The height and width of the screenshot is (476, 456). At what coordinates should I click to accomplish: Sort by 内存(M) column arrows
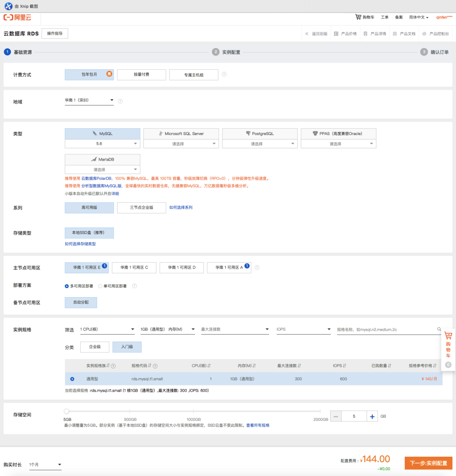click(254, 366)
